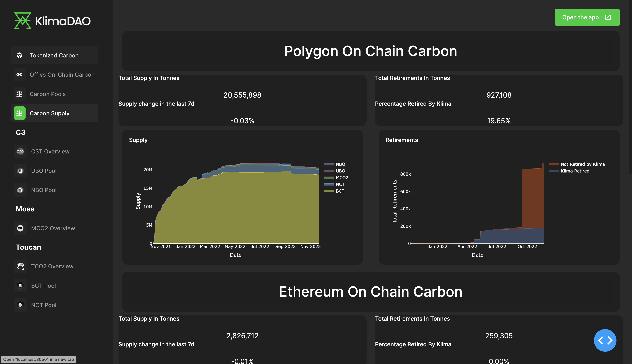Select the Carbon Pools scales icon
This screenshot has width=632, height=364.
point(20,94)
